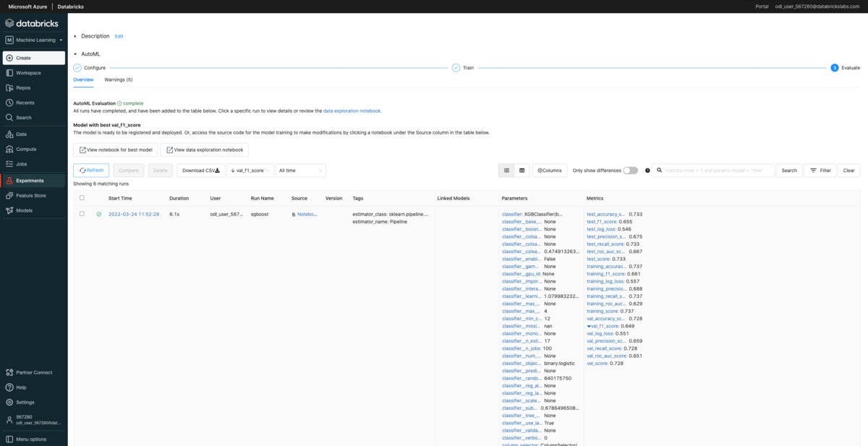868x446 pixels.
Task: Open the Models sidebar icon
Action: [9, 210]
